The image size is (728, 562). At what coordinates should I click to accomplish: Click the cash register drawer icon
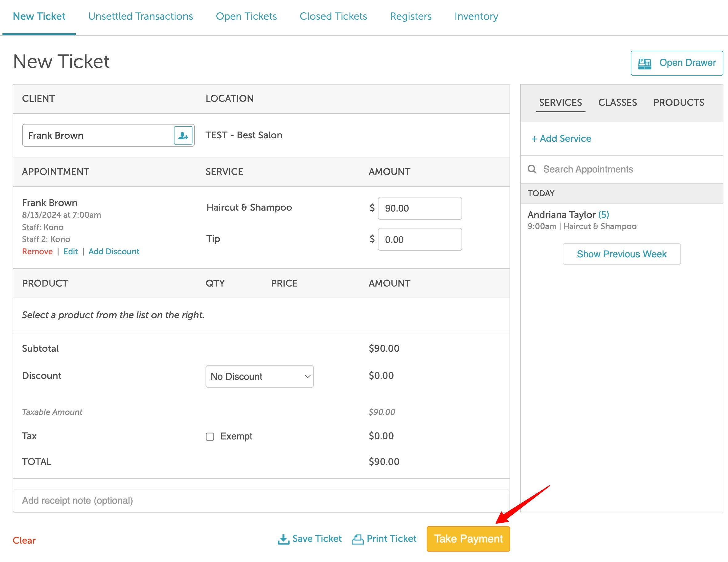point(644,63)
